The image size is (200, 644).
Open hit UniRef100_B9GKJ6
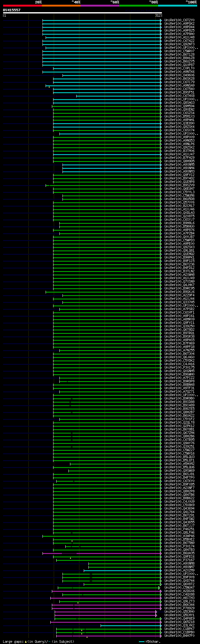179,292
